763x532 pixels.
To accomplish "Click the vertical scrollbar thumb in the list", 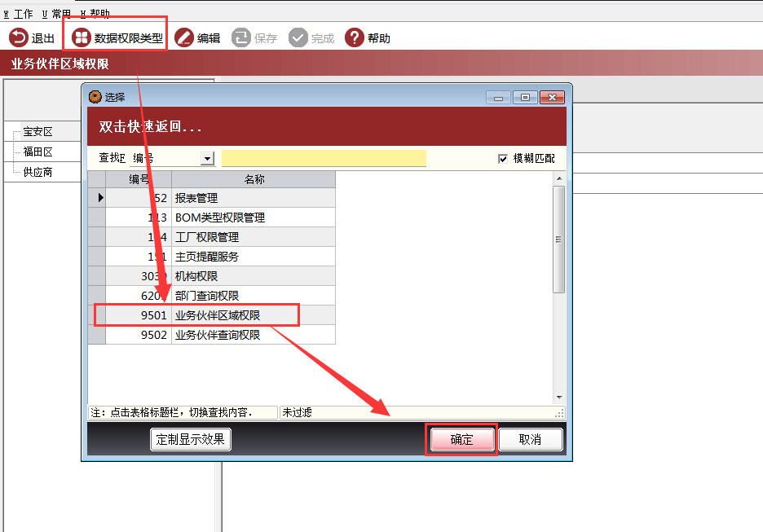I will tap(559, 240).
